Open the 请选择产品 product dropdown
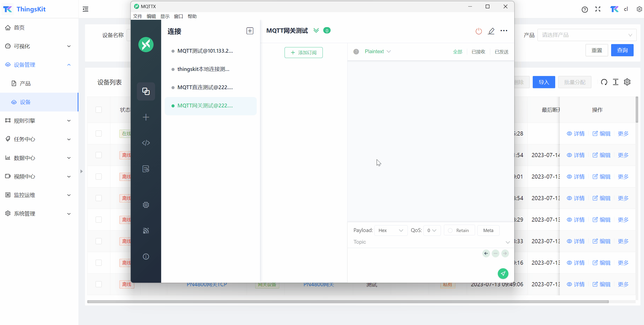Viewport: 644px width, 325px height. click(587, 35)
